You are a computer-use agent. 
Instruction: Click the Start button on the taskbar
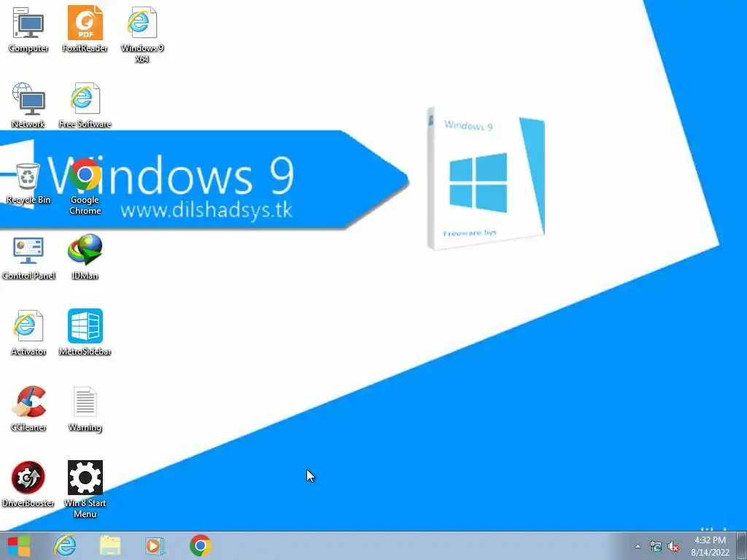[19, 545]
